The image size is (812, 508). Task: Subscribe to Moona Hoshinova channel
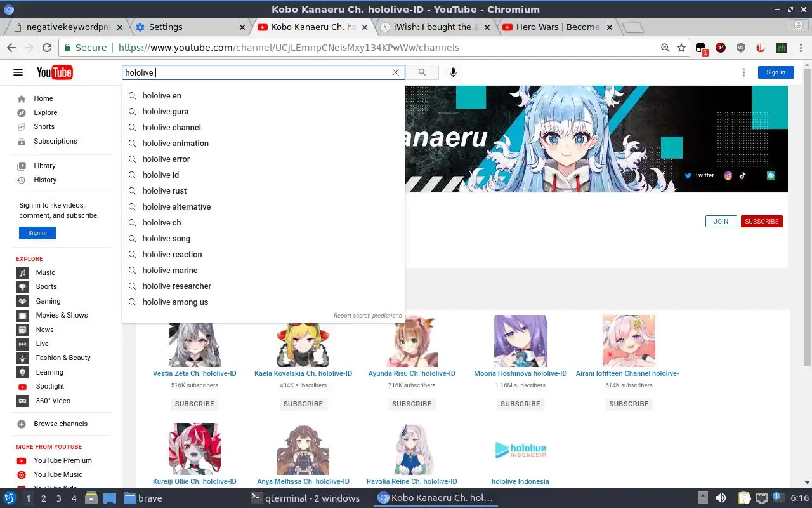(x=520, y=404)
